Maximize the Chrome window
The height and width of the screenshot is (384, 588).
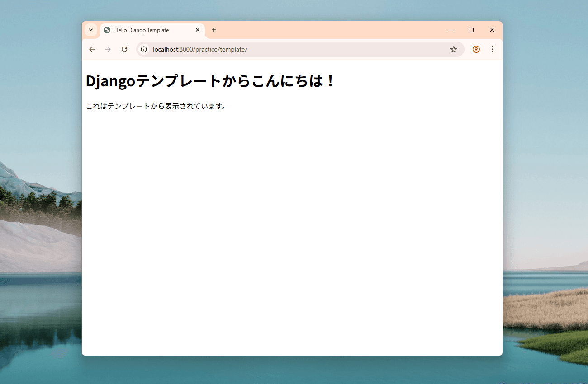tap(471, 30)
